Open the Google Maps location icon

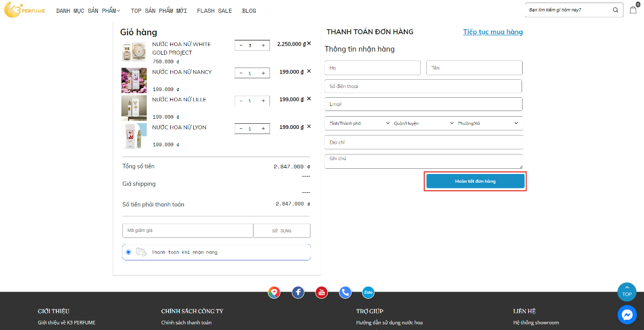tap(274, 293)
